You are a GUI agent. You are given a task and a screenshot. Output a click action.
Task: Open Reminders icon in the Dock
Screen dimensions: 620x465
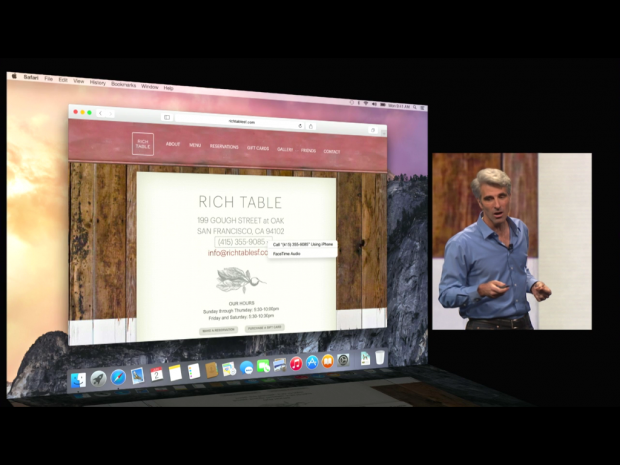tap(194, 371)
